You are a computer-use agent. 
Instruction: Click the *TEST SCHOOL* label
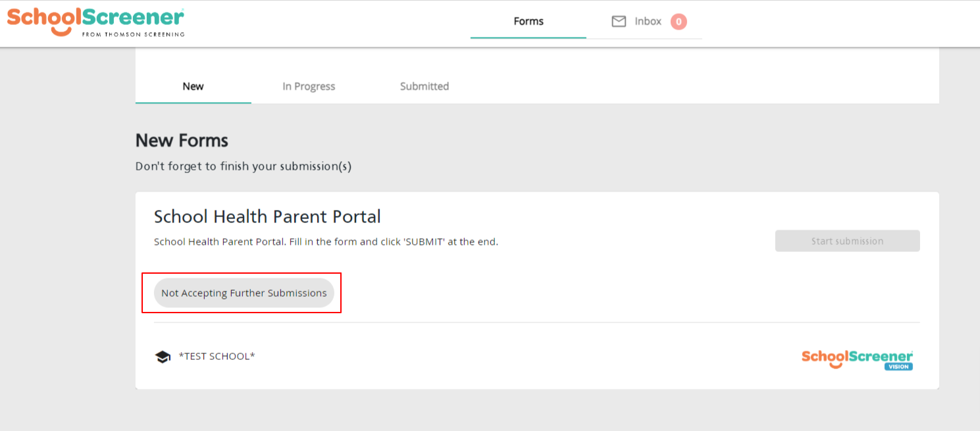click(217, 356)
